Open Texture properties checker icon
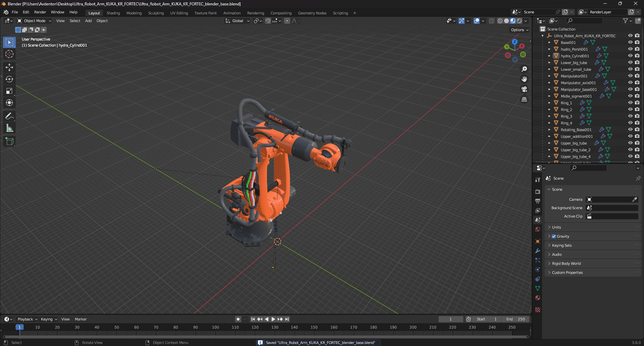The width and height of the screenshot is (644, 346). (x=538, y=310)
